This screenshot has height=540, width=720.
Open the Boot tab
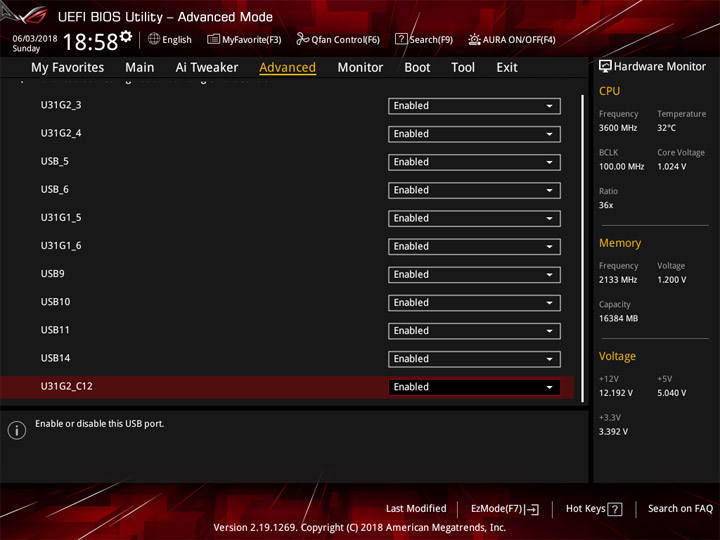tap(417, 68)
